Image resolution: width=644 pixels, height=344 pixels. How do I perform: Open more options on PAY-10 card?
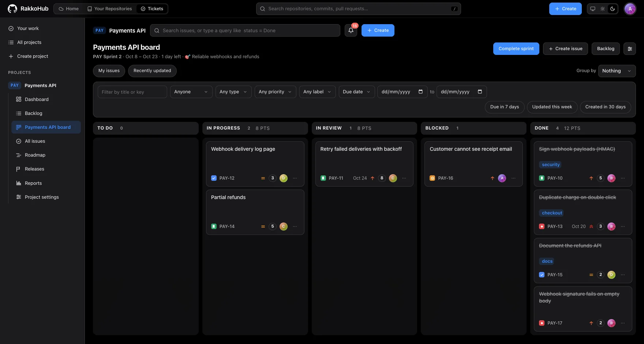pos(623,178)
